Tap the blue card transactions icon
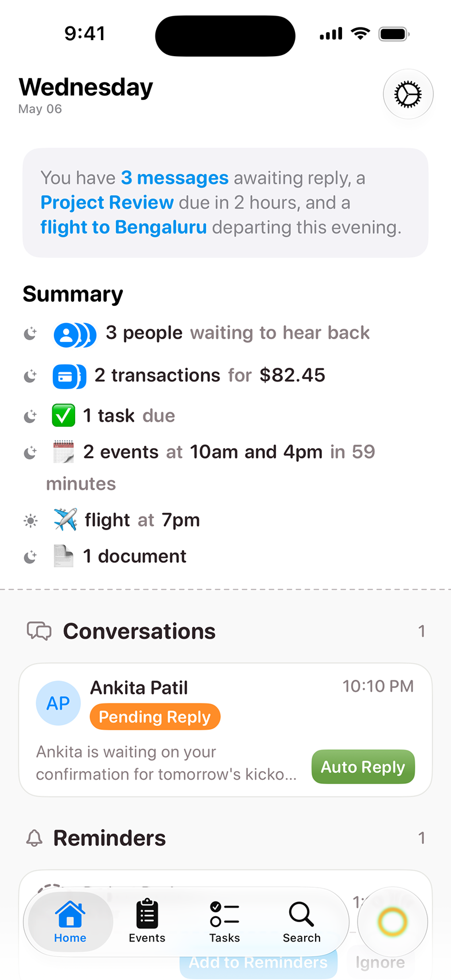 click(x=69, y=377)
